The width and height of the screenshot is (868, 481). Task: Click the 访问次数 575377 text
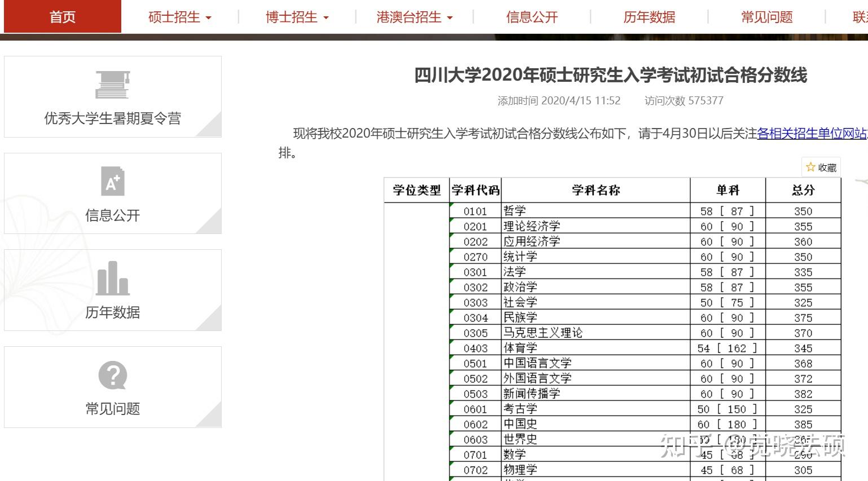[684, 101]
